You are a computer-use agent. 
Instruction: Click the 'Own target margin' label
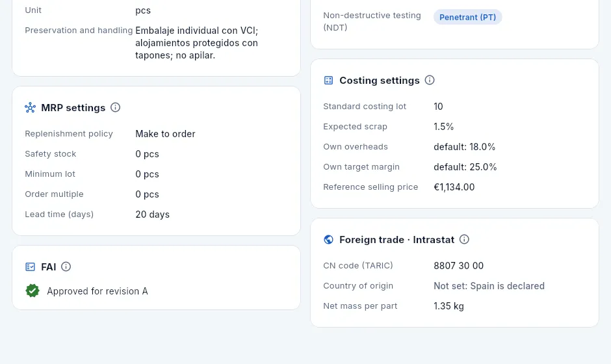361,167
